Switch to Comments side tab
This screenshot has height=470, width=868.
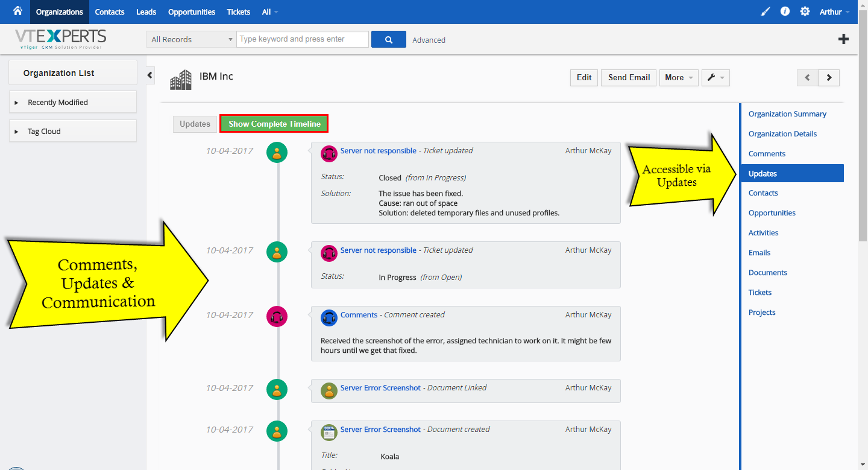point(767,154)
